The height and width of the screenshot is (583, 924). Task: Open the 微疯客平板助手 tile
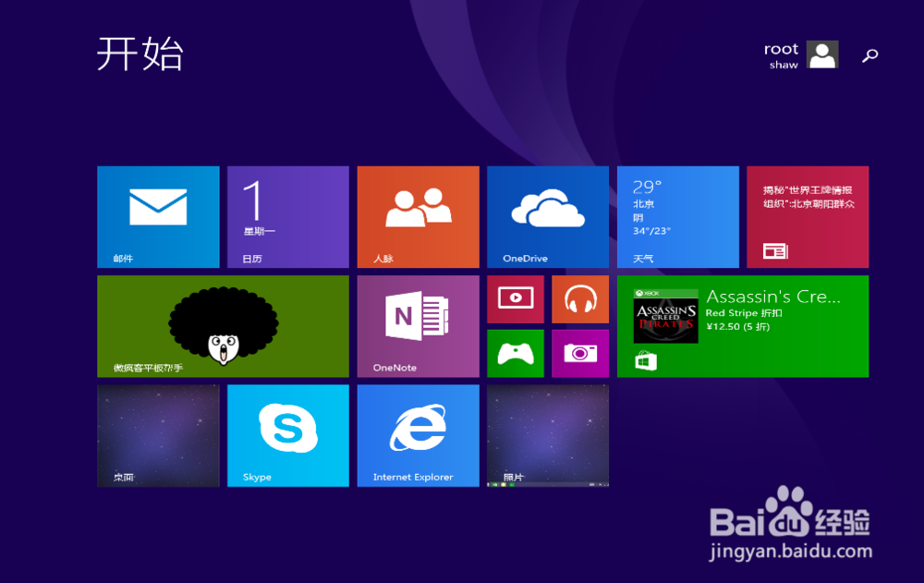(x=223, y=325)
